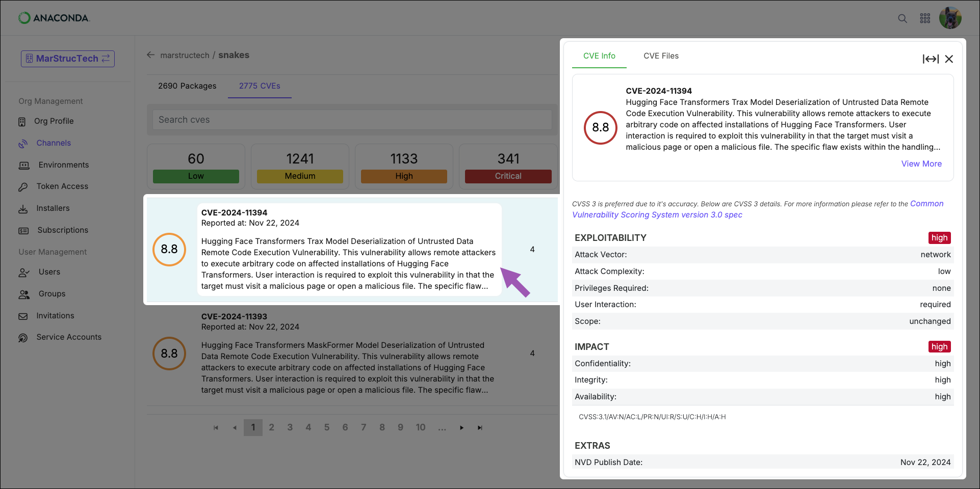This screenshot has height=489, width=980.
Task: Open the apps grid icon
Action: tap(925, 18)
